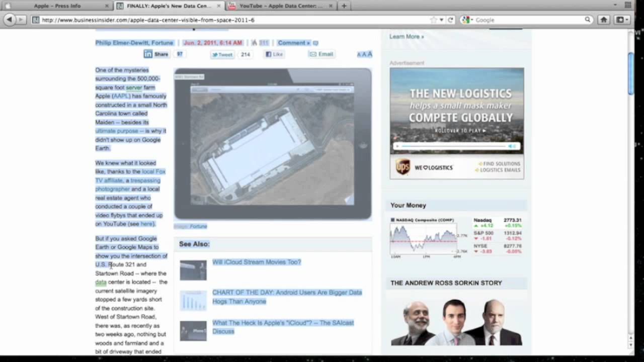This screenshot has height=362, width=644.
Task: Click the Twitter Tweet button
Action: click(x=222, y=55)
